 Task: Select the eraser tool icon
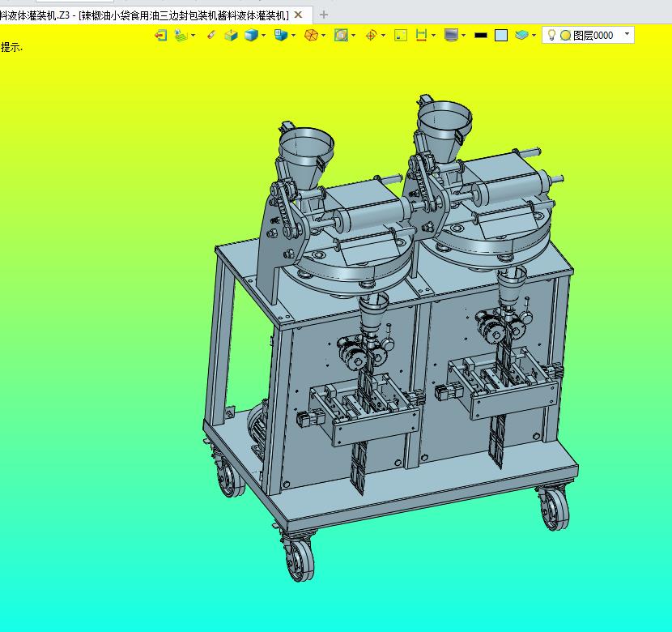[x=211, y=35]
